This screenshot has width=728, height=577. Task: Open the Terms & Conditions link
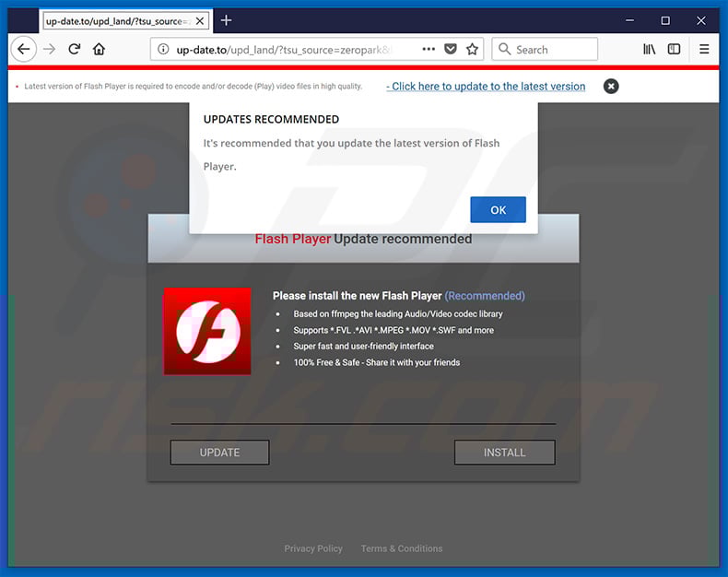402,548
